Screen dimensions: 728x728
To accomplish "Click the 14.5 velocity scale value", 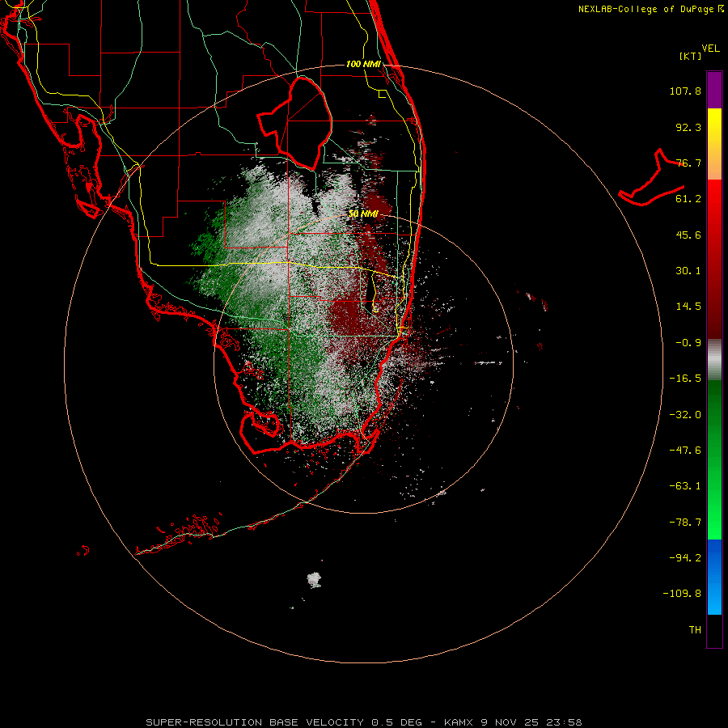I will [x=688, y=307].
